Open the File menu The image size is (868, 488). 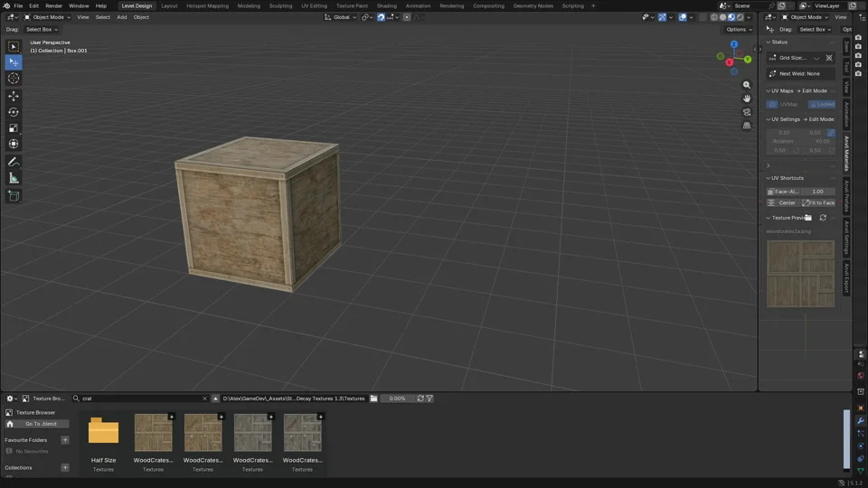tap(18, 5)
